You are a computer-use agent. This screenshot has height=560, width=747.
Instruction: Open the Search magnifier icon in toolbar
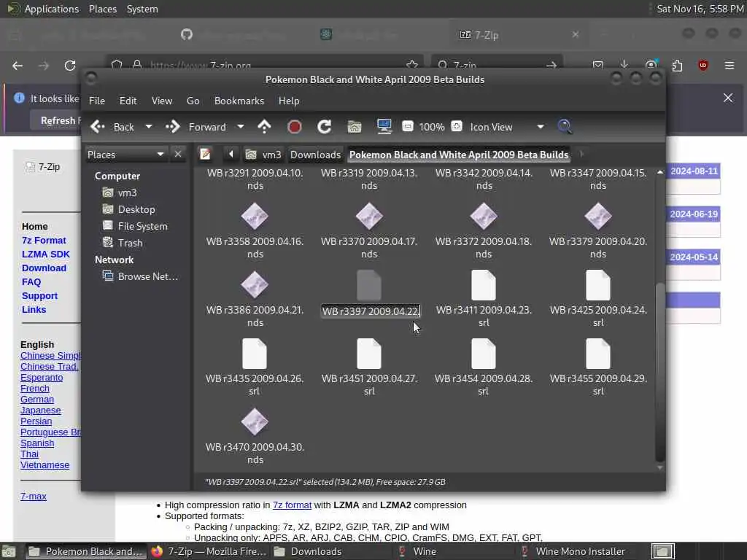tap(565, 127)
